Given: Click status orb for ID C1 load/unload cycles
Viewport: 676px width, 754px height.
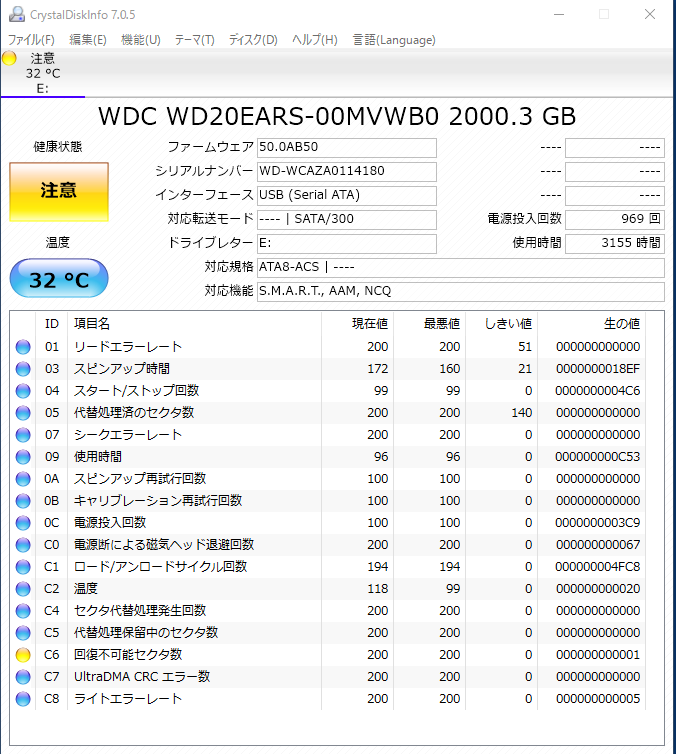Looking at the screenshot, I should pyautogui.click(x=23, y=567).
